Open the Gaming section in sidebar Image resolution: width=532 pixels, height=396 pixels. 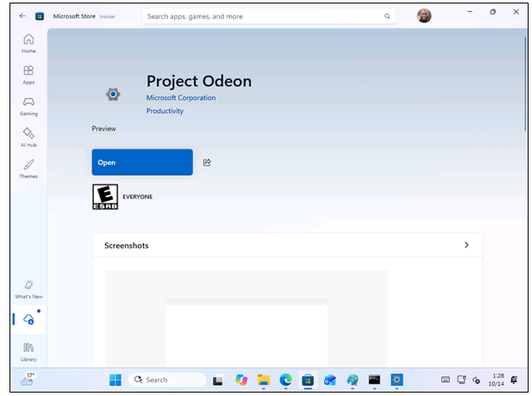pos(28,106)
